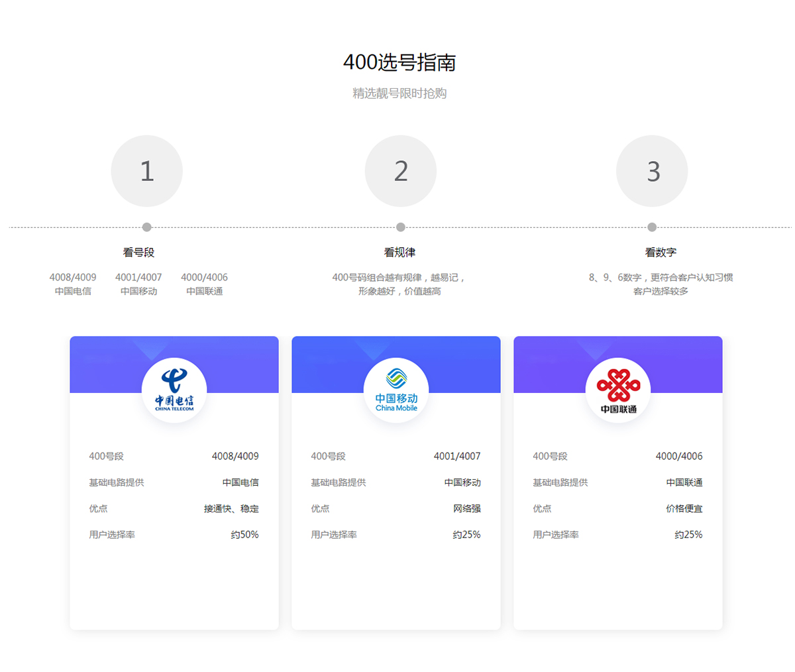Click the China Unicom logo

coord(618,390)
